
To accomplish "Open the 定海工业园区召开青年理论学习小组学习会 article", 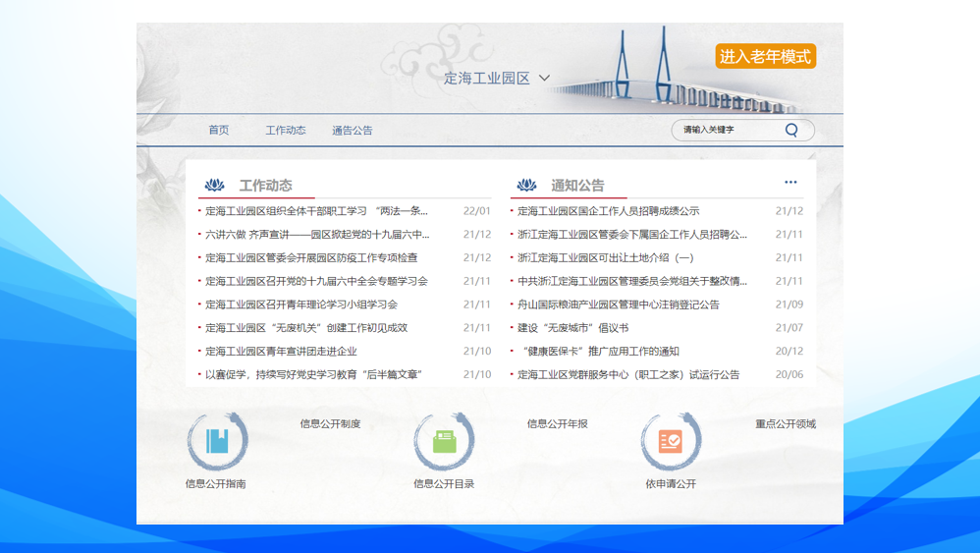I will [x=301, y=304].
